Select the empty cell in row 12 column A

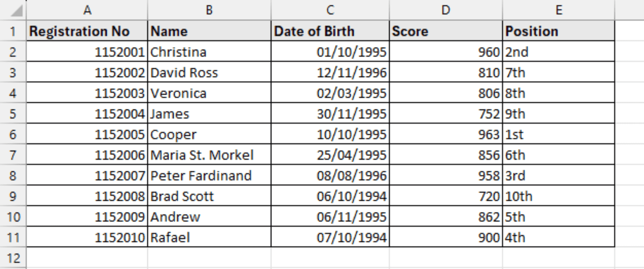tap(86, 258)
